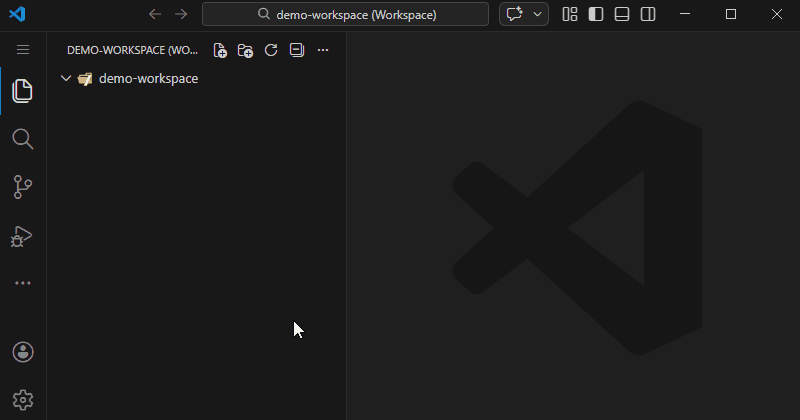Screen dimensions: 800x420
Task: Refresh the Explorer file tree
Action: click(271, 50)
